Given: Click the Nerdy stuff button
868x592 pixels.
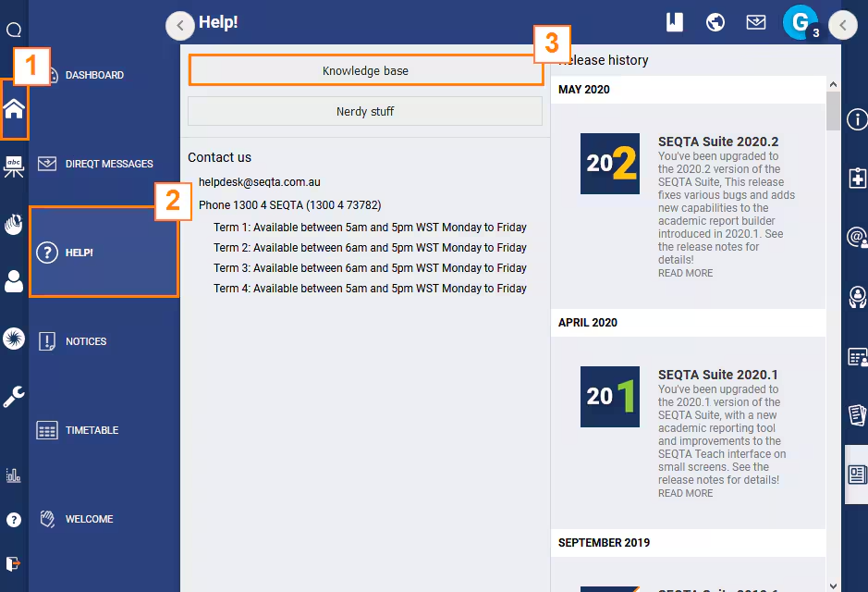Looking at the screenshot, I should click(365, 111).
